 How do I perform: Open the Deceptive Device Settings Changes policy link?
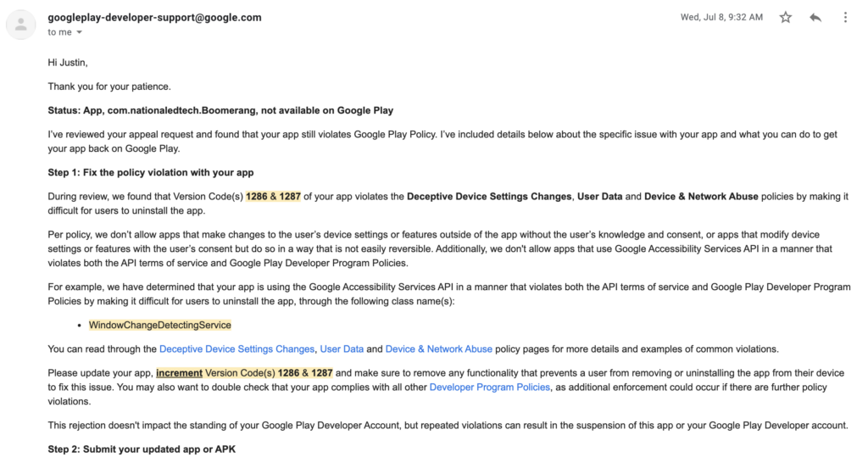tap(236, 349)
